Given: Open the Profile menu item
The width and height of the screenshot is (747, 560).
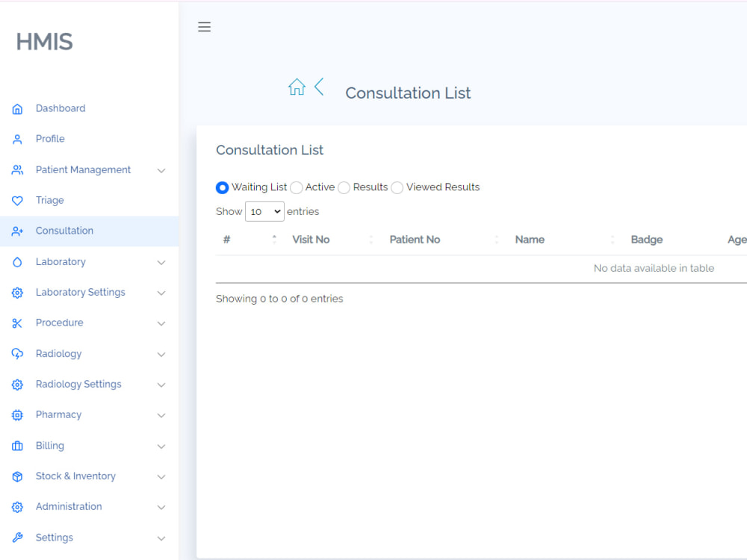Looking at the screenshot, I should (89, 139).
